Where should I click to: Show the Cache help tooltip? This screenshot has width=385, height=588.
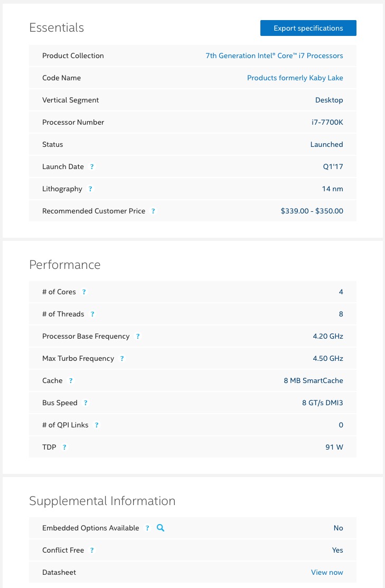(70, 380)
